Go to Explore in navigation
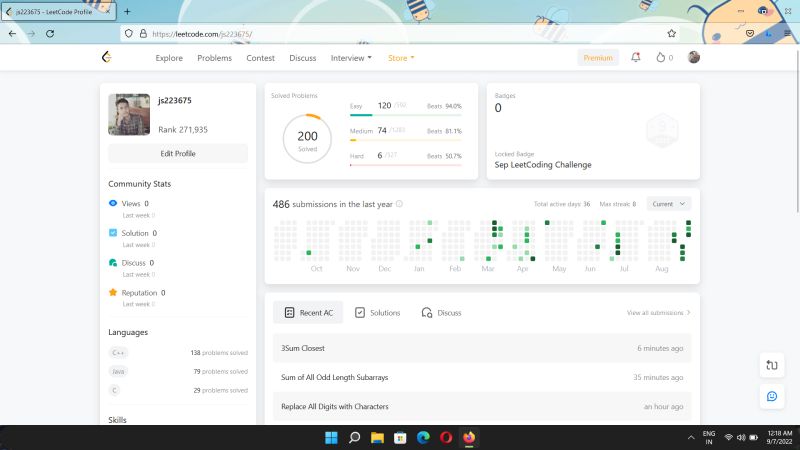The image size is (800, 450). pyautogui.click(x=169, y=58)
